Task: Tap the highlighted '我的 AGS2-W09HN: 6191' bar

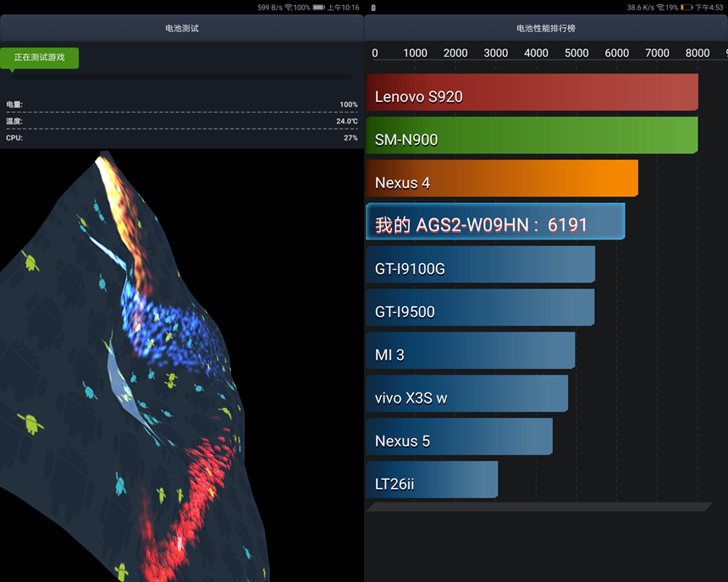Action: [x=495, y=221]
